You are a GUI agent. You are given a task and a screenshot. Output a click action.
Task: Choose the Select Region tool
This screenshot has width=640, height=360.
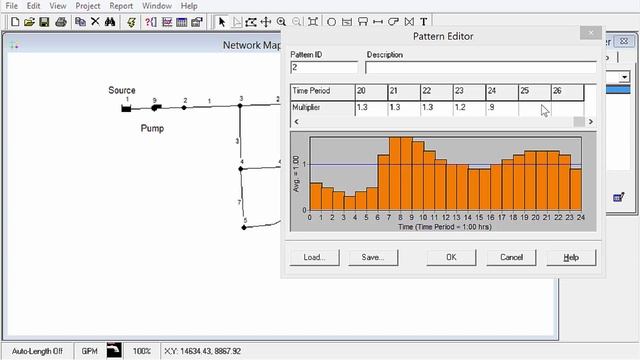[251, 22]
